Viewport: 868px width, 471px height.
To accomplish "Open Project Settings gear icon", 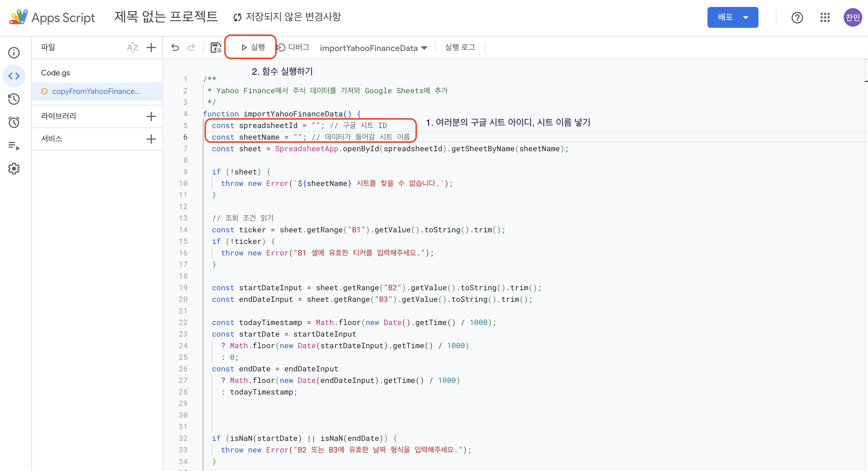I will pos(14,169).
